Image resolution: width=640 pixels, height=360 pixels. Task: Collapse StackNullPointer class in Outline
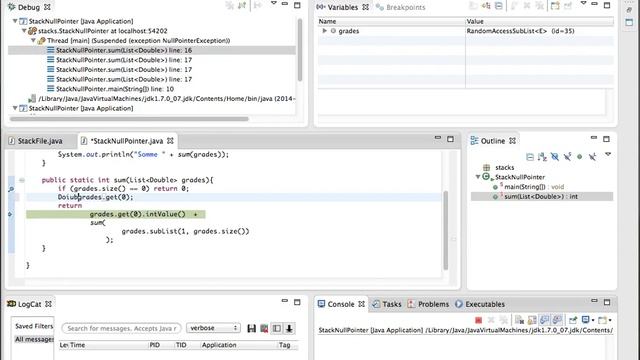pyautogui.click(x=478, y=177)
